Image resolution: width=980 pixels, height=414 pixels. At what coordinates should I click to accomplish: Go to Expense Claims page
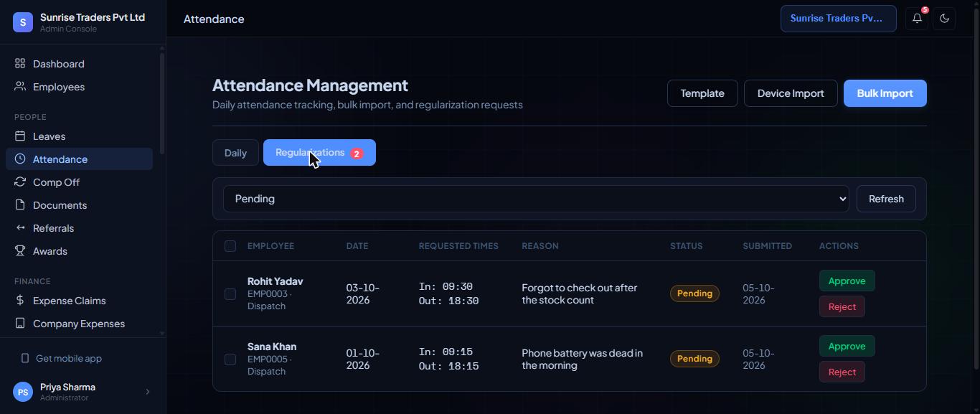[79, 301]
